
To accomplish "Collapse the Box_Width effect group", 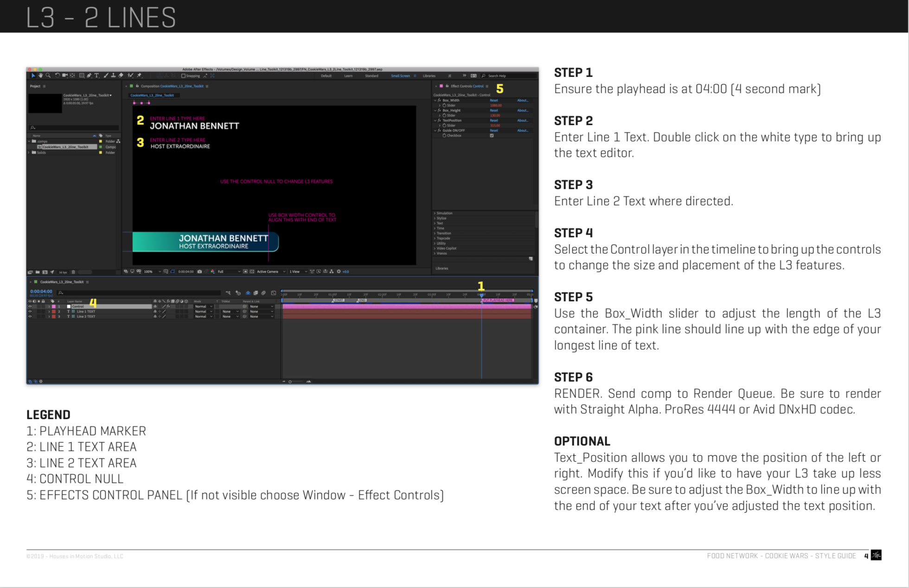I will tap(435, 101).
